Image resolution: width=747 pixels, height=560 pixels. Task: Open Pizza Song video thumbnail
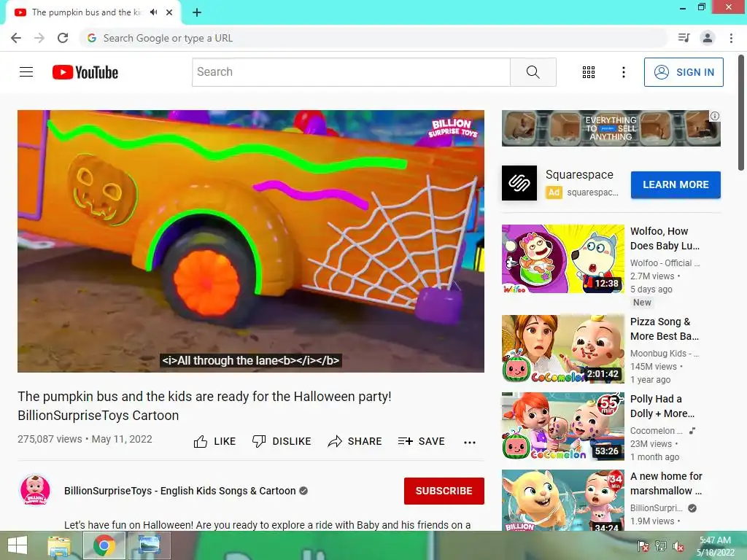563,349
